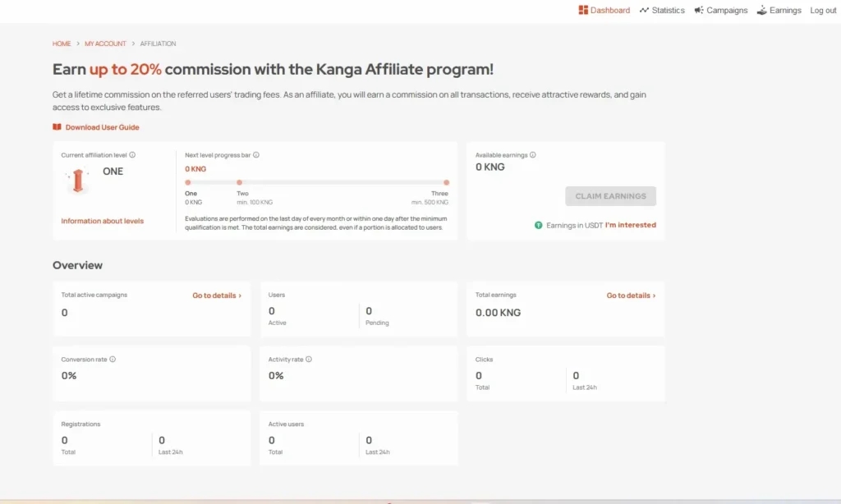The image size is (841, 504).
Task: Click the Conversion rate 0% value
Action: (69, 376)
